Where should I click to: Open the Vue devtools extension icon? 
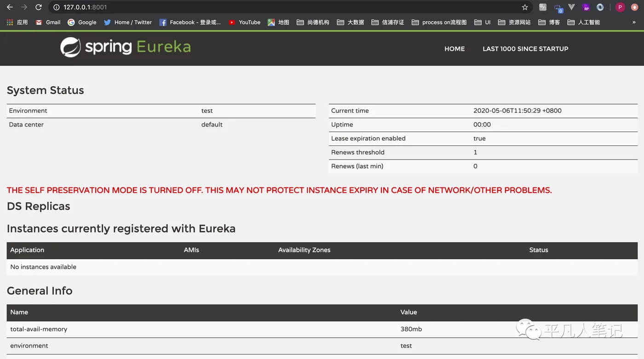pos(572,7)
